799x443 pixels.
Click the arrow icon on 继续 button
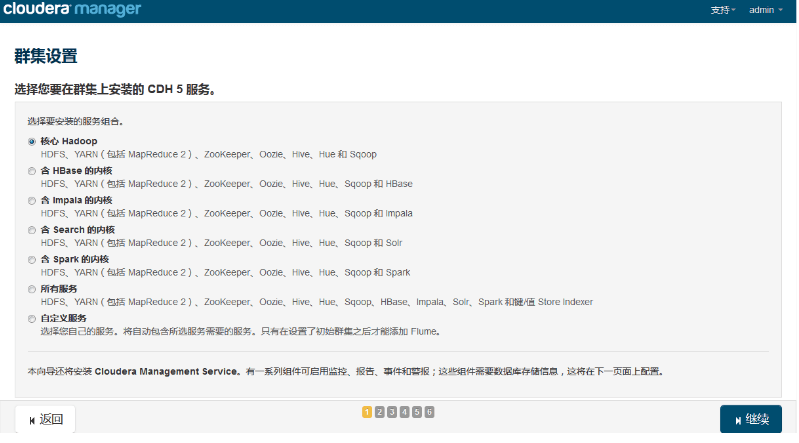[x=738, y=420]
